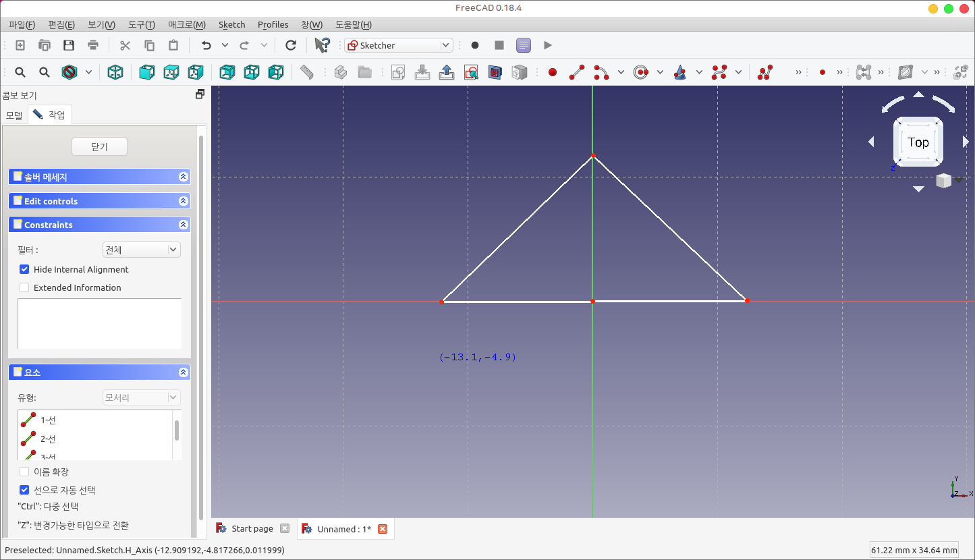975x560 pixels.
Task: Select the create line tool
Action: coord(576,72)
